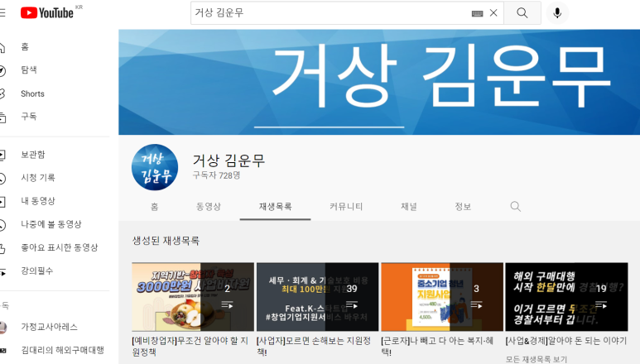Clear the search box with X icon
Screen dimensions: 640x364
click(x=493, y=12)
